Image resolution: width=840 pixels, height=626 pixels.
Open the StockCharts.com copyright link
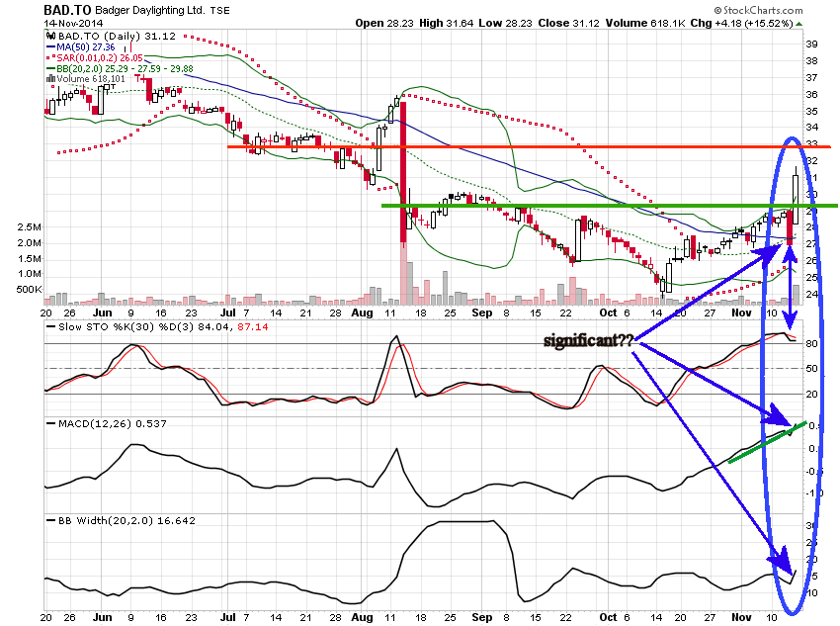point(758,10)
